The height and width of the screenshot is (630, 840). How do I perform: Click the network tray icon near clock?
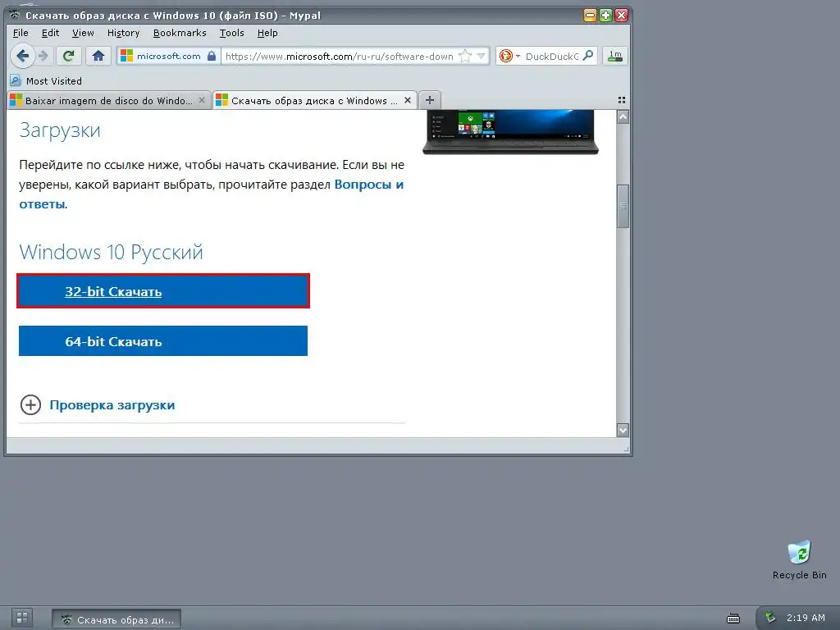point(770,617)
